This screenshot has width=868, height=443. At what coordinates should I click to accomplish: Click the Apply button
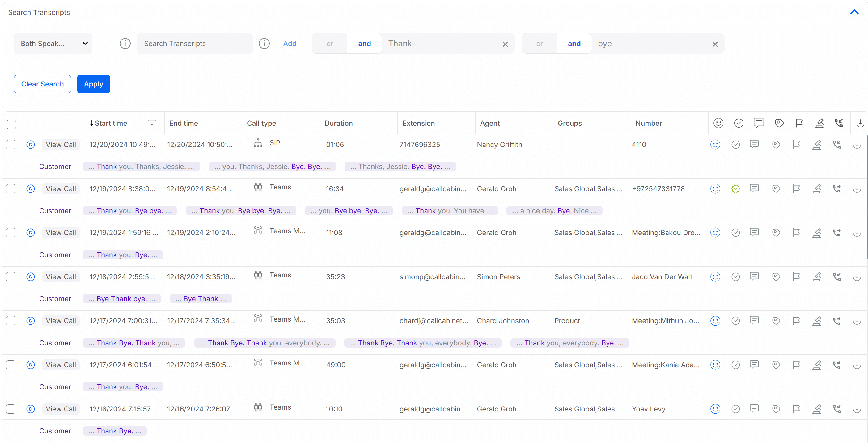coord(94,84)
